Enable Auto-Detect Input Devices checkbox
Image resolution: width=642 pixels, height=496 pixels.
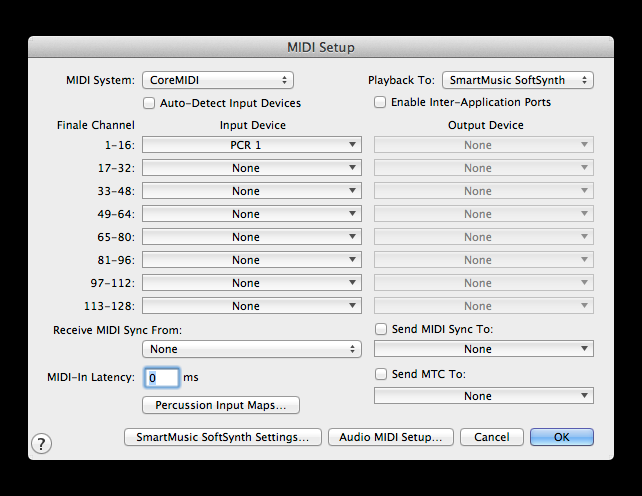tap(150, 103)
